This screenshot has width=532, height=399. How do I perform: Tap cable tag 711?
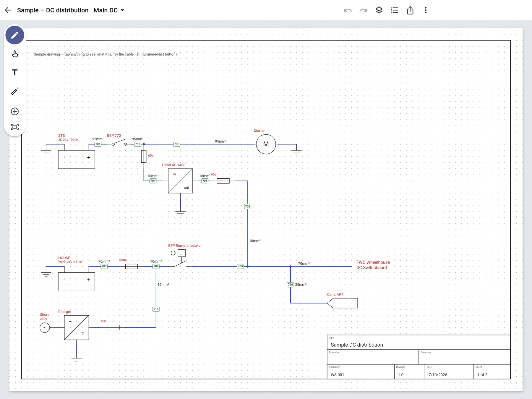[156, 309]
